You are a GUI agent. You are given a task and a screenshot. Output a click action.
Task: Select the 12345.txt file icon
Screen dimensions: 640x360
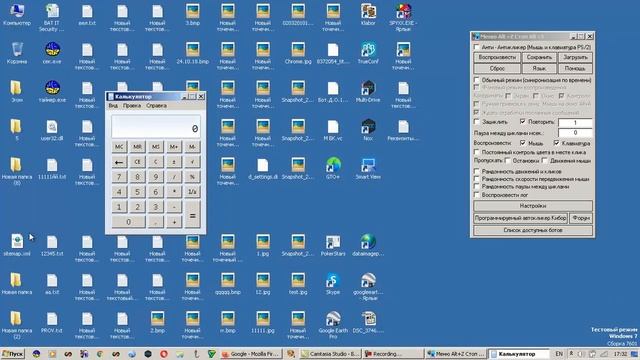tap(52, 246)
